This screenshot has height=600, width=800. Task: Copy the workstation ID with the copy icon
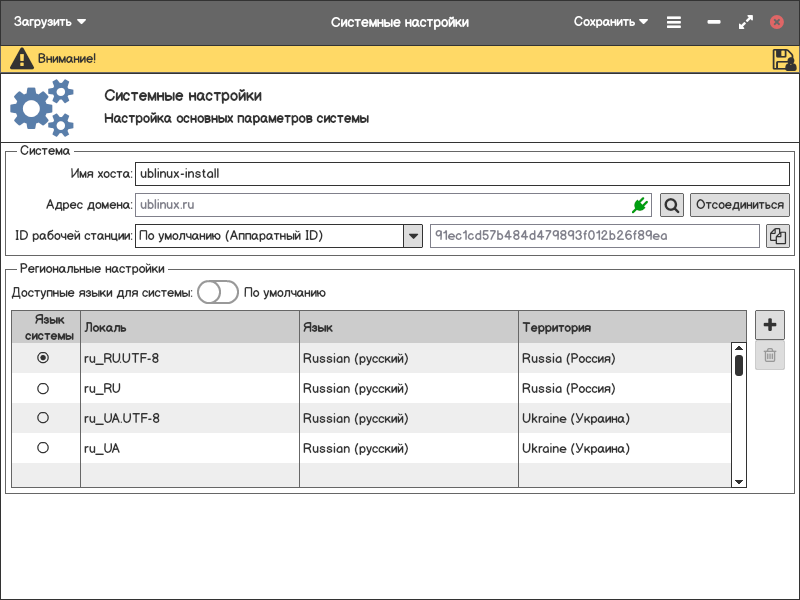click(778, 236)
